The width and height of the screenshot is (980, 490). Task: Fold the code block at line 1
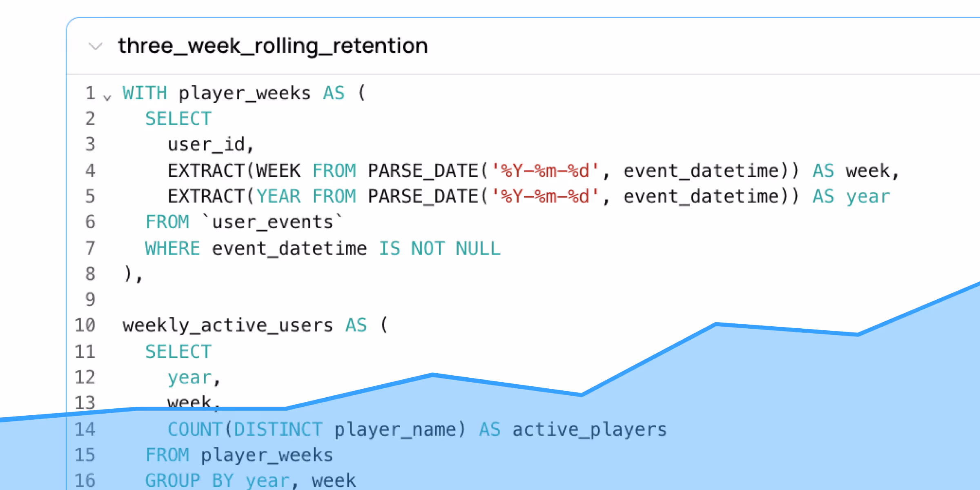(x=107, y=98)
